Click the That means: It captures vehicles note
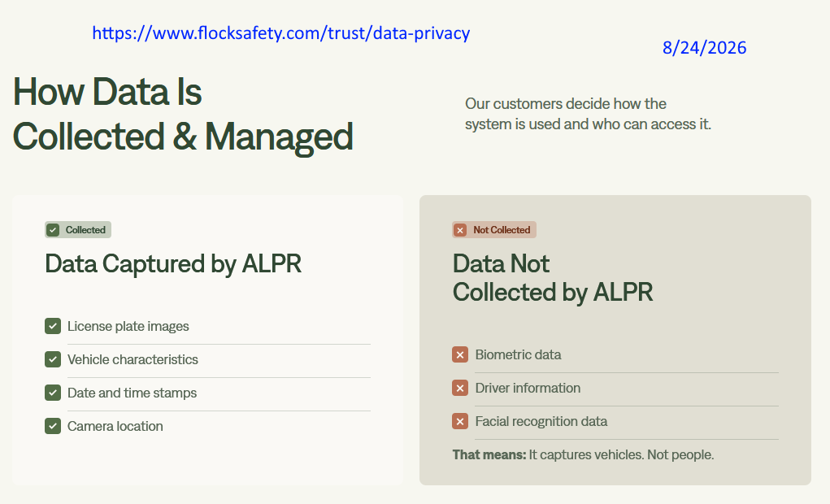Screen dimensions: 830x504 click(x=584, y=454)
